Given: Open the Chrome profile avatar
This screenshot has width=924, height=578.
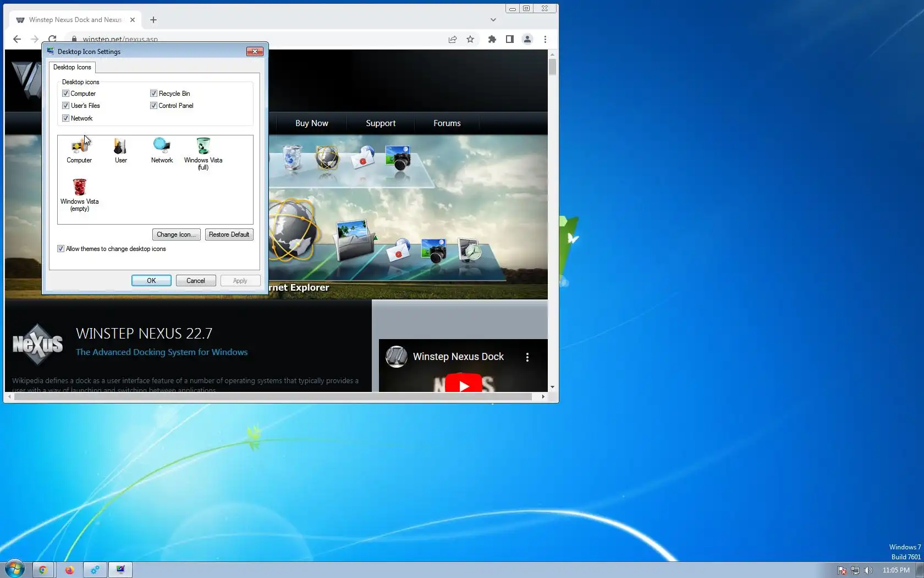Looking at the screenshot, I should tap(527, 39).
